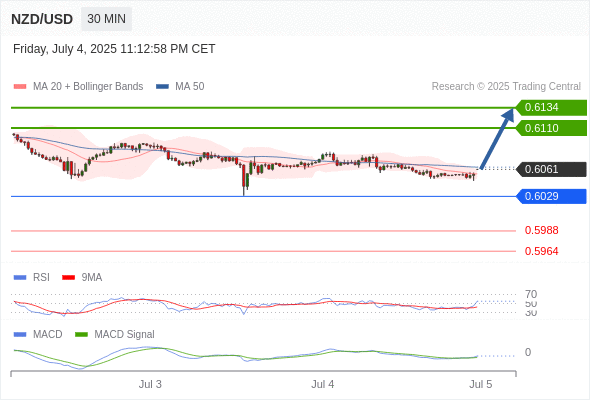Click the Jul 3 date axis marker

[150, 384]
